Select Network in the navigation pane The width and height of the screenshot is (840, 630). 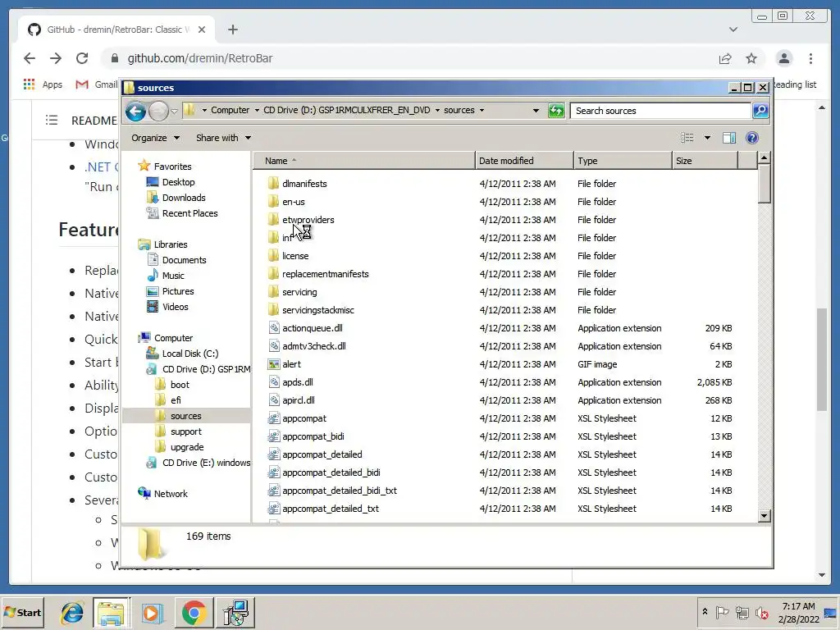[x=171, y=494]
